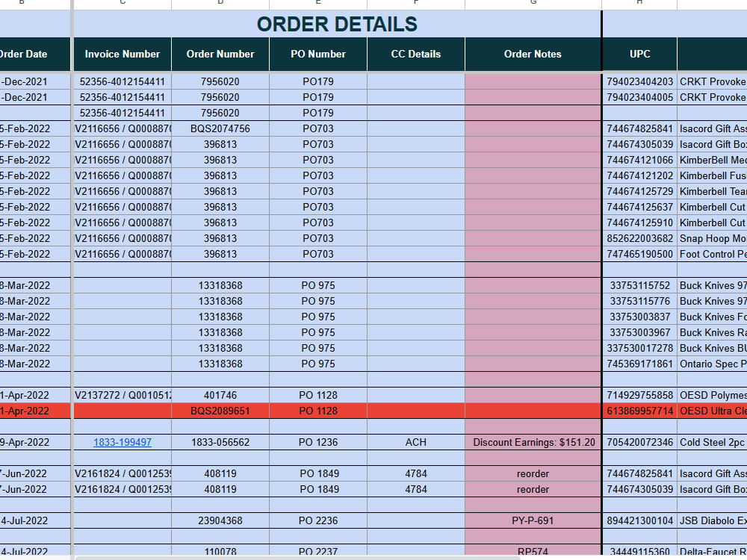This screenshot has width=747, height=560.
Task: Select UPC cell 714929755858
Action: click(640, 395)
